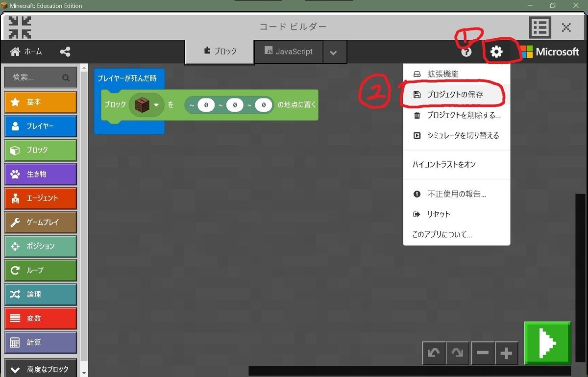Click the third coordinate value 0
The height and width of the screenshot is (377, 588).
pos(264,104)
